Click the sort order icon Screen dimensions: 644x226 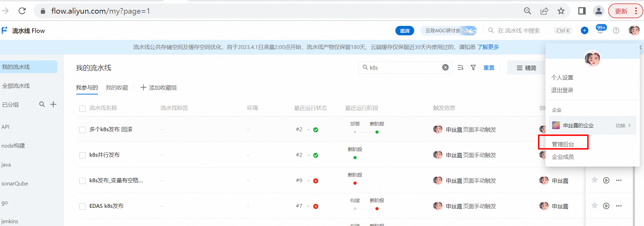pos(460,68)
